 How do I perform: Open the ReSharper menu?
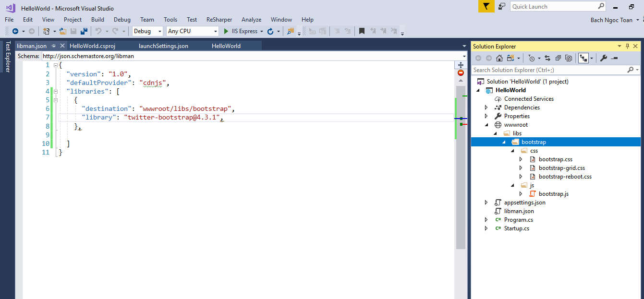(x=219, y=20)
